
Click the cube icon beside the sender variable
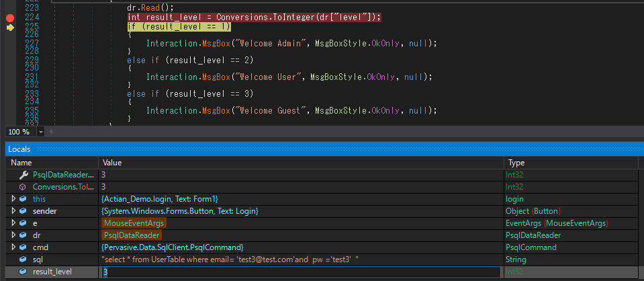[23, 211]
